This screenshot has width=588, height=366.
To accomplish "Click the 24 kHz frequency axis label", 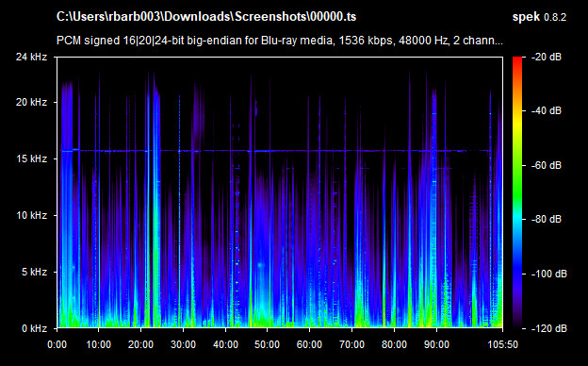I will [x=31, y=57].
